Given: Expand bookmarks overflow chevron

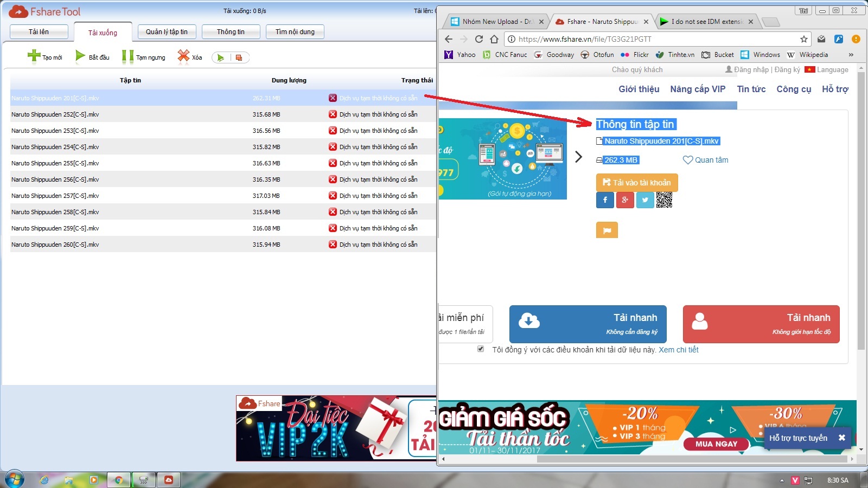Looking at the screenshot, I should [851, 55].
